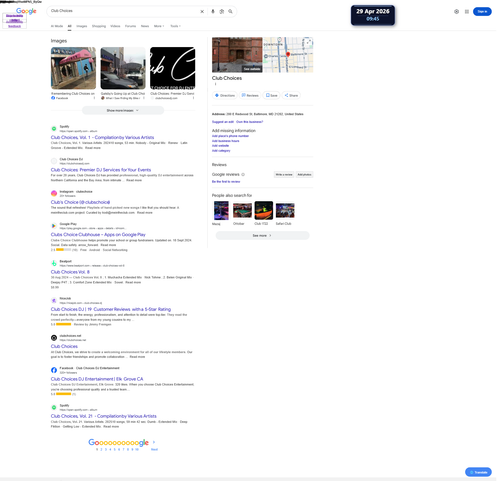The image size is (500, 481).
Task: Open search by image (Lens) icon
Action: [222, 11]
